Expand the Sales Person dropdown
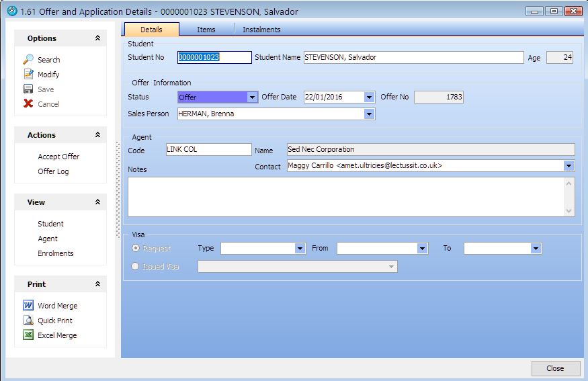588x381 pixels. pos(369,114)
